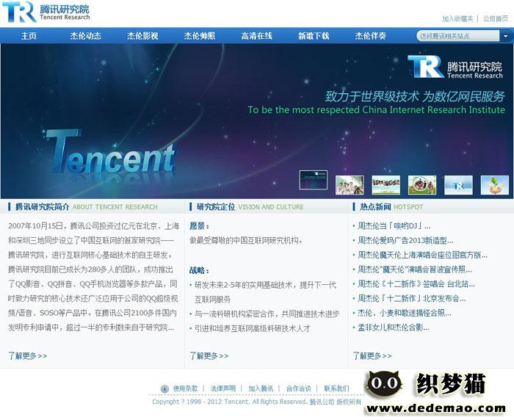
Task: Open news 周杰伦「十二新作」北京发布会
Action: tap(412, 298)
